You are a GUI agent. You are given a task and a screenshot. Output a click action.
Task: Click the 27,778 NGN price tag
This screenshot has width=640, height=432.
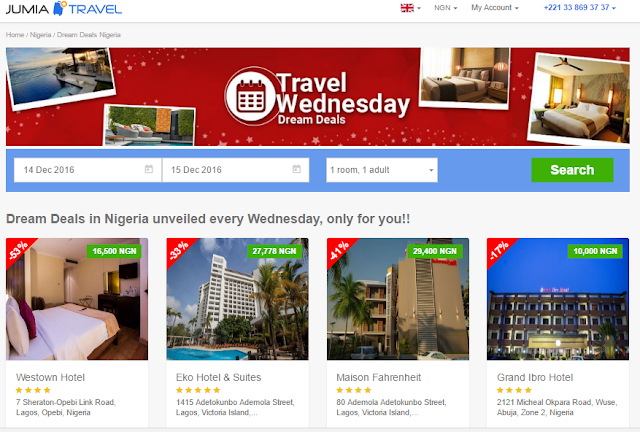point(274,251)
